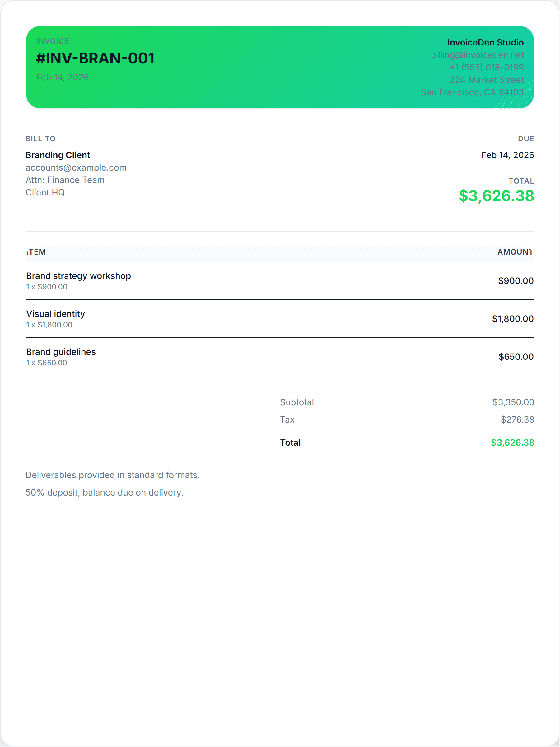The height and width of the screenshot is (747, 560).
Task: Click the deposit terms note text
Action: click(x=104, y=493)
